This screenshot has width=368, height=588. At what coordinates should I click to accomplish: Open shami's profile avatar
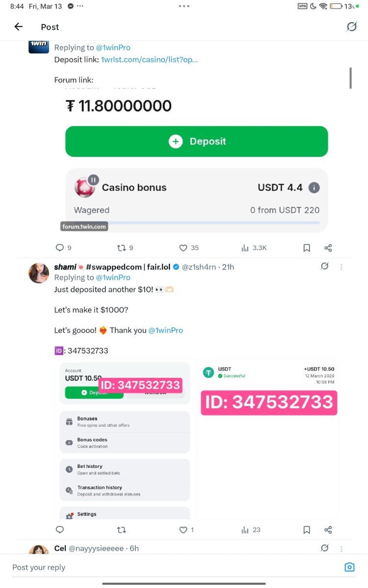coord(39,273)
